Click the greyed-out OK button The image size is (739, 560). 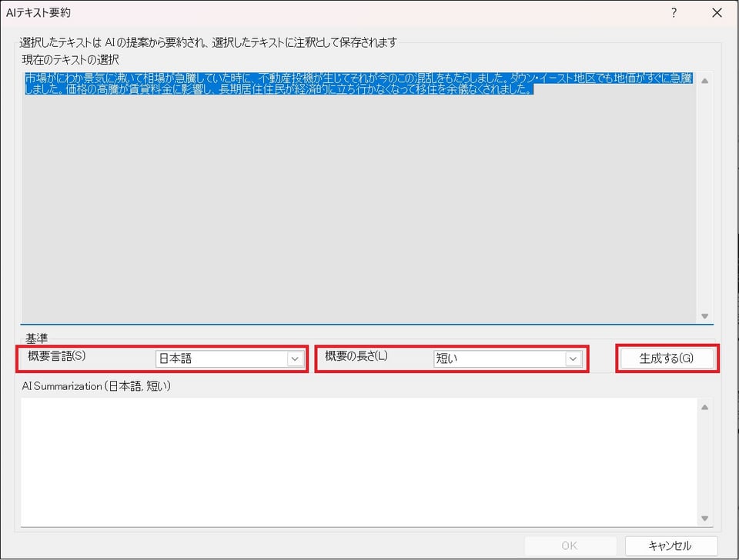570,545
